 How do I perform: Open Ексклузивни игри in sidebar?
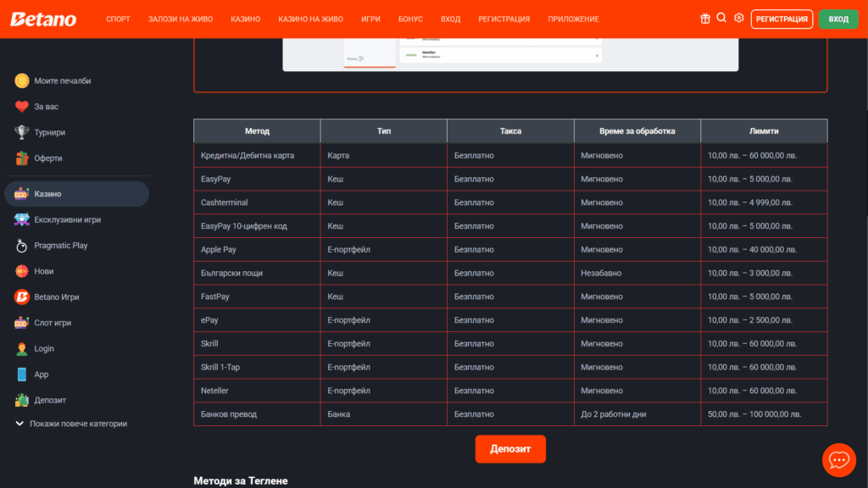[x=67, y=219]
